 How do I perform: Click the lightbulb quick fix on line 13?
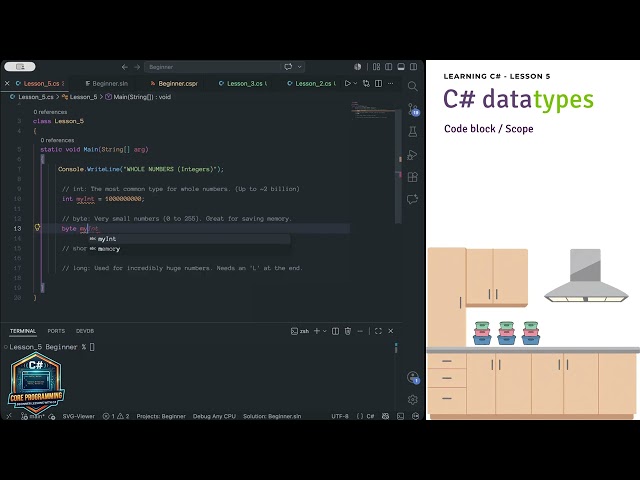pos(37,227)
